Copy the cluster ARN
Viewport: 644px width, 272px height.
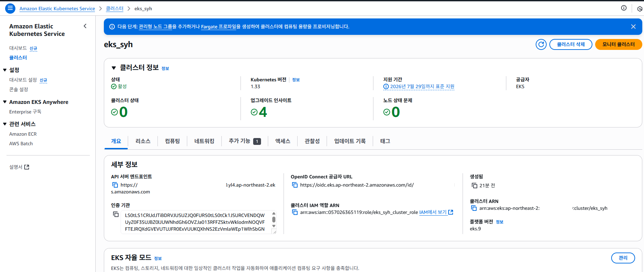point(474,208)
